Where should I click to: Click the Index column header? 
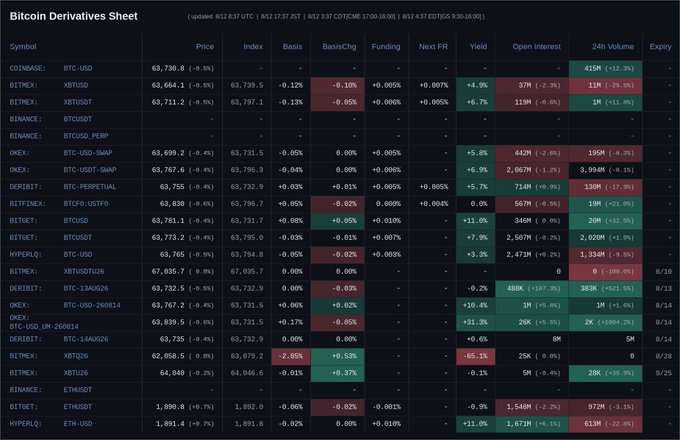tap(253, 46)
